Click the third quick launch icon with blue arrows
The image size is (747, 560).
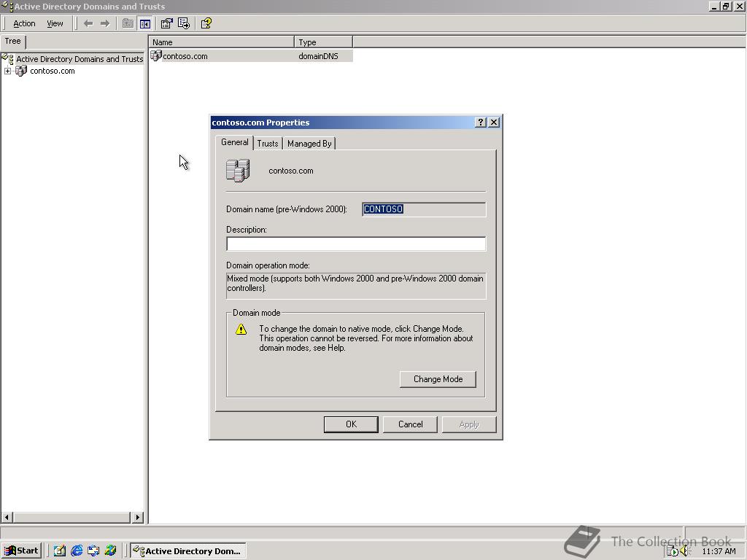(x=93, y=551)
